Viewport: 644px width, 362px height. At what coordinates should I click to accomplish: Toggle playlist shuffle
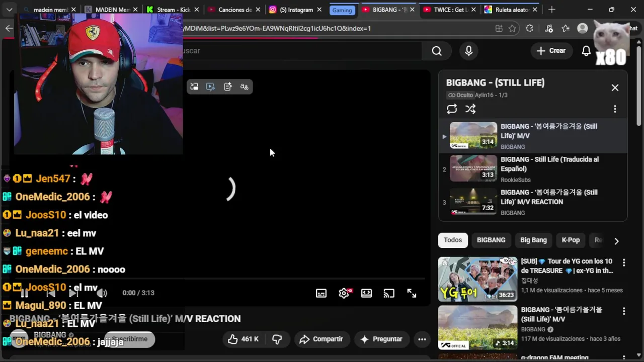click(470, 109)
